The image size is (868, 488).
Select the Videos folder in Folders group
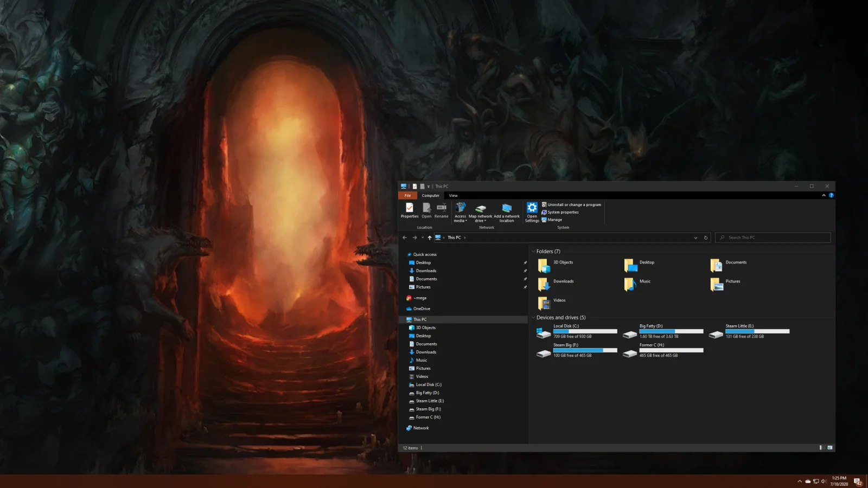point(552,304)
